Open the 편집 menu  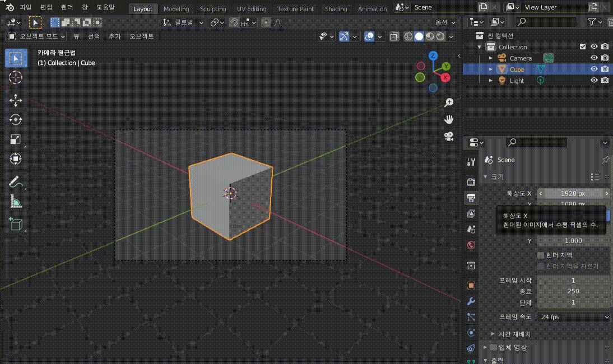click(46, 7)
